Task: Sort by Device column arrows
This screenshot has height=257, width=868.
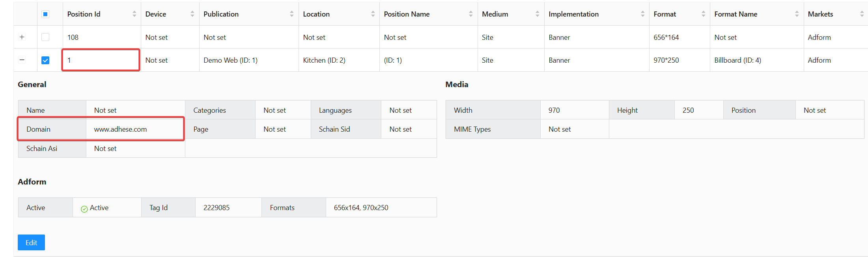Action: [x=192, y=14]
